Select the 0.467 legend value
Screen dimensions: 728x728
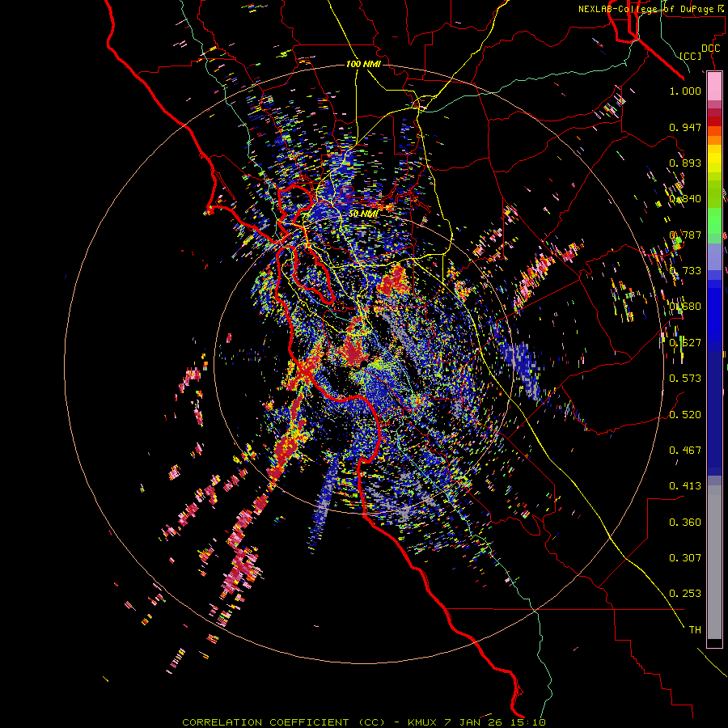pos(685,450)
